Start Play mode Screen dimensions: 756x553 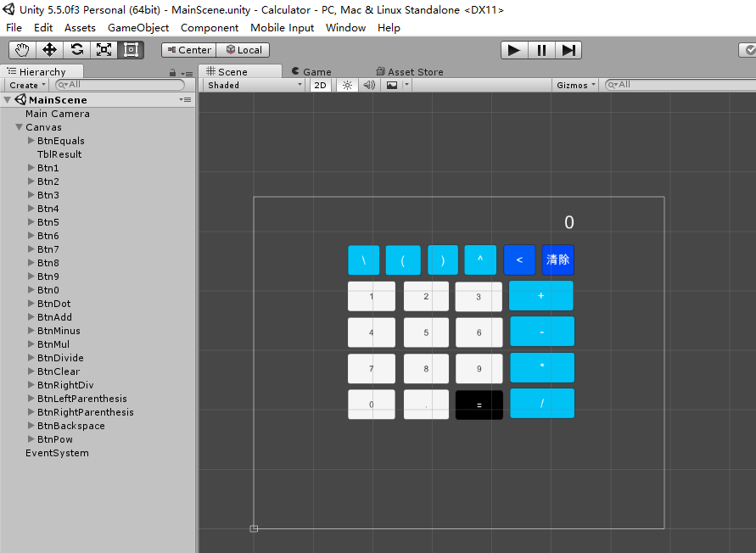tap(514, 50)
